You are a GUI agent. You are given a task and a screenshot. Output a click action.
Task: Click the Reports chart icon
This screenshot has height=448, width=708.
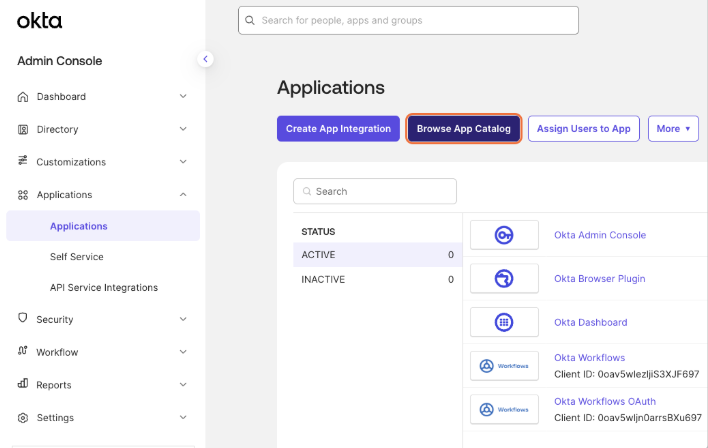click(23, 383)
